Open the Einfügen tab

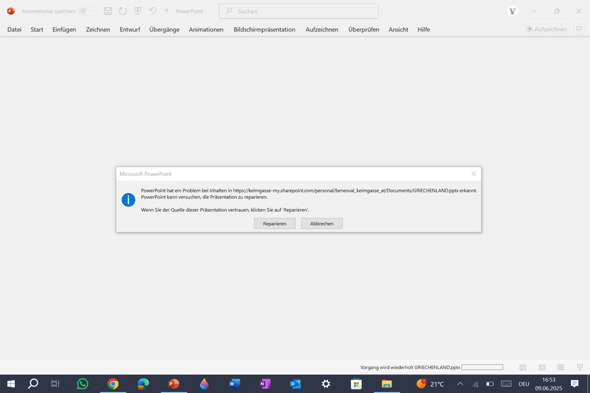[x=64, y=29]
